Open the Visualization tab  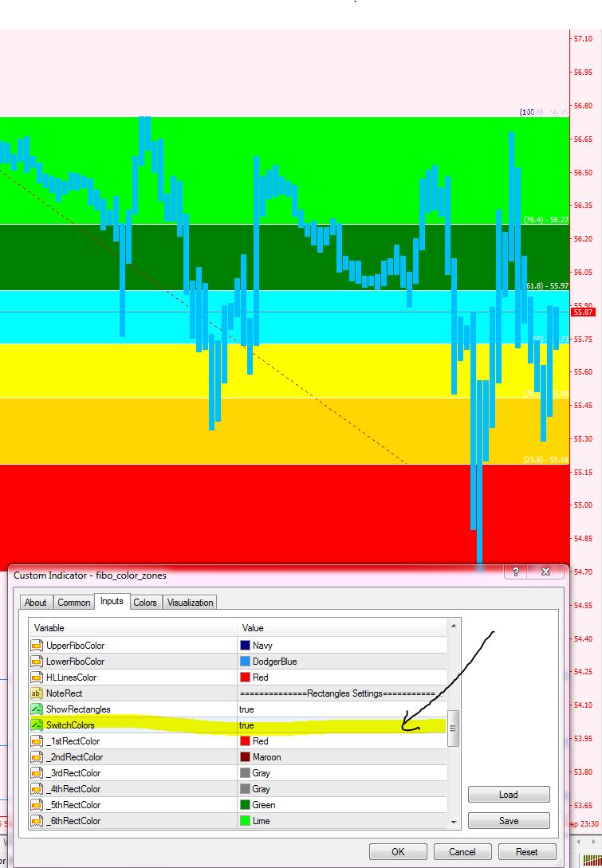click(x=190, y=603)
